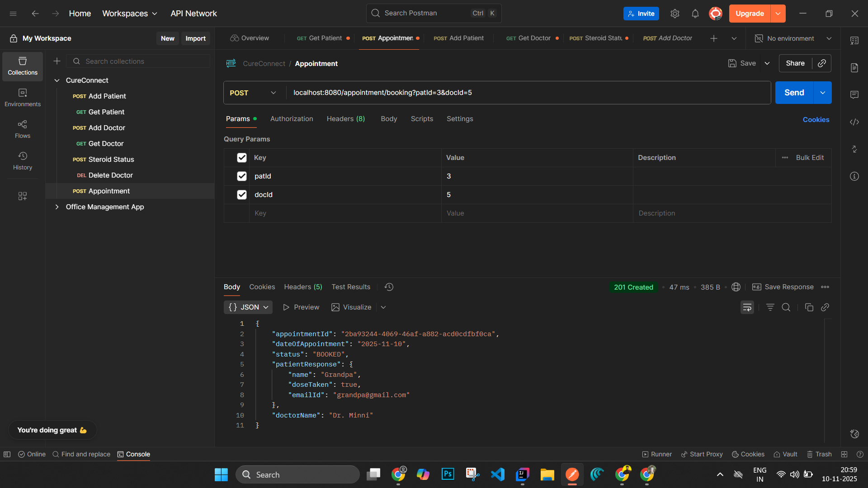Image resolution: width=868 pixels, height=488 pixels.
Task: Open the Postman settings gear
Action: tap(675, 14)
